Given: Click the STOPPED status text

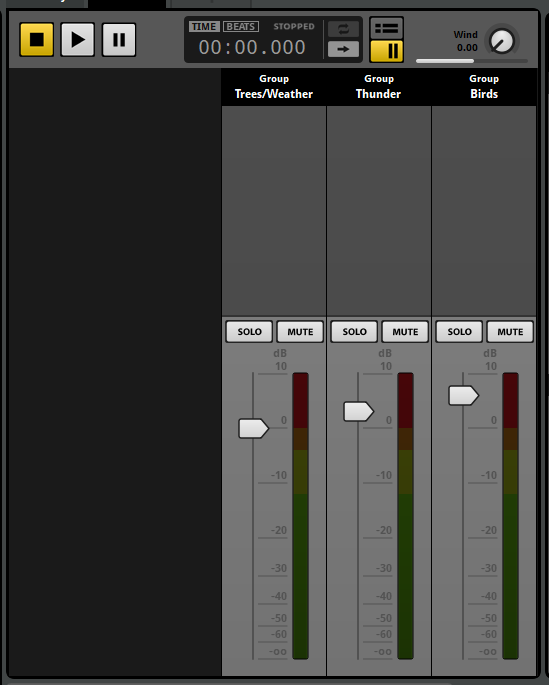Looking at the screenshot, I should tap(294, 27).
